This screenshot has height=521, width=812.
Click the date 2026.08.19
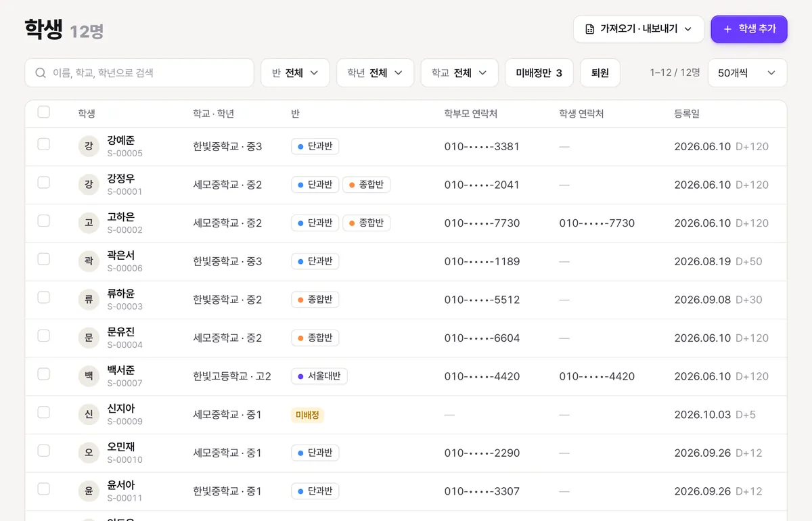pyautogui.click(x=702, y=261)
